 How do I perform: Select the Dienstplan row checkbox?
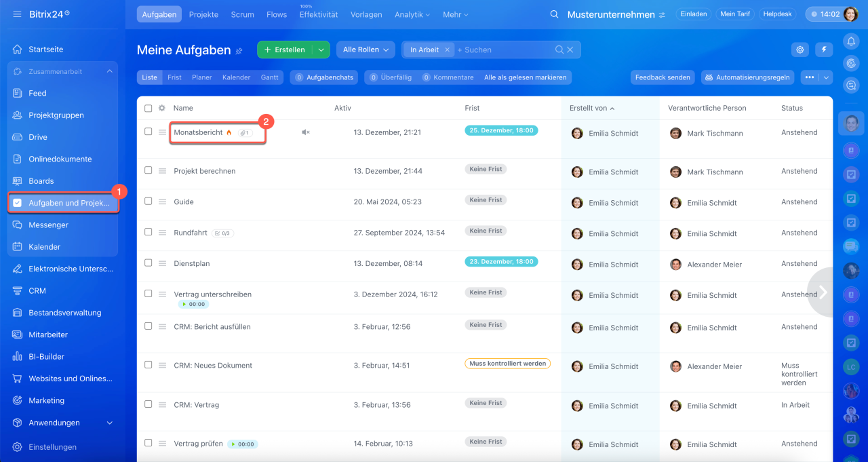[x=149, y=263]
